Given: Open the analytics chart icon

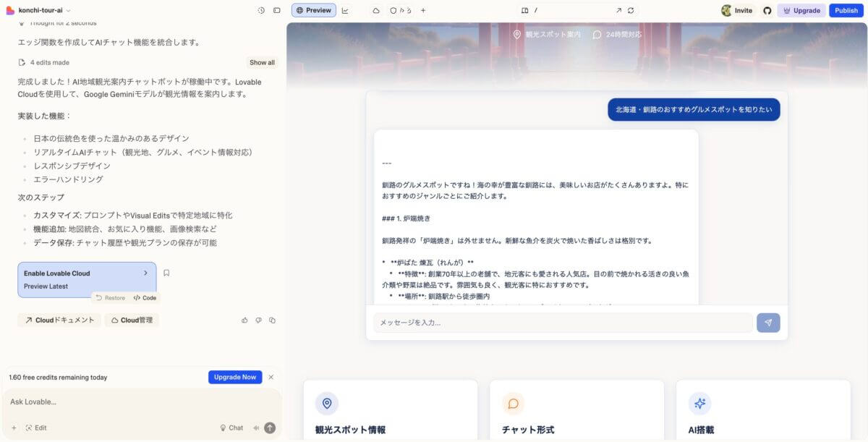Looking at the screenshot, I should [x=345, y=10].
